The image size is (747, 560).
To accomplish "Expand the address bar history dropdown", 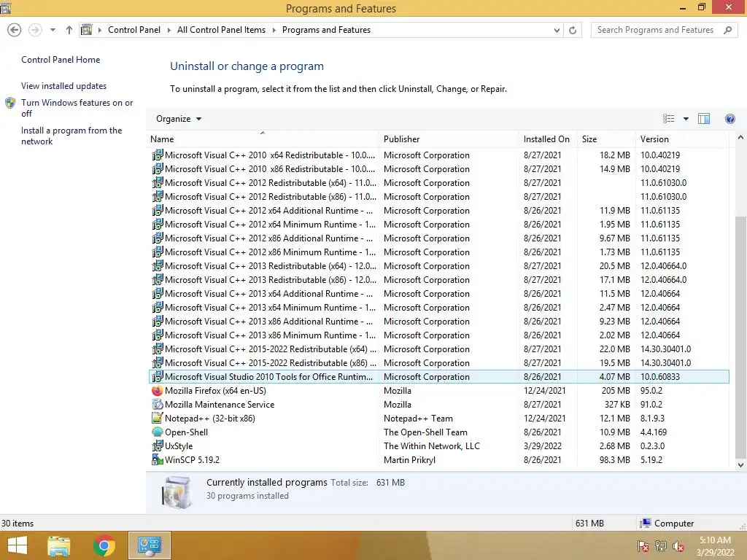I will point(557,31).
